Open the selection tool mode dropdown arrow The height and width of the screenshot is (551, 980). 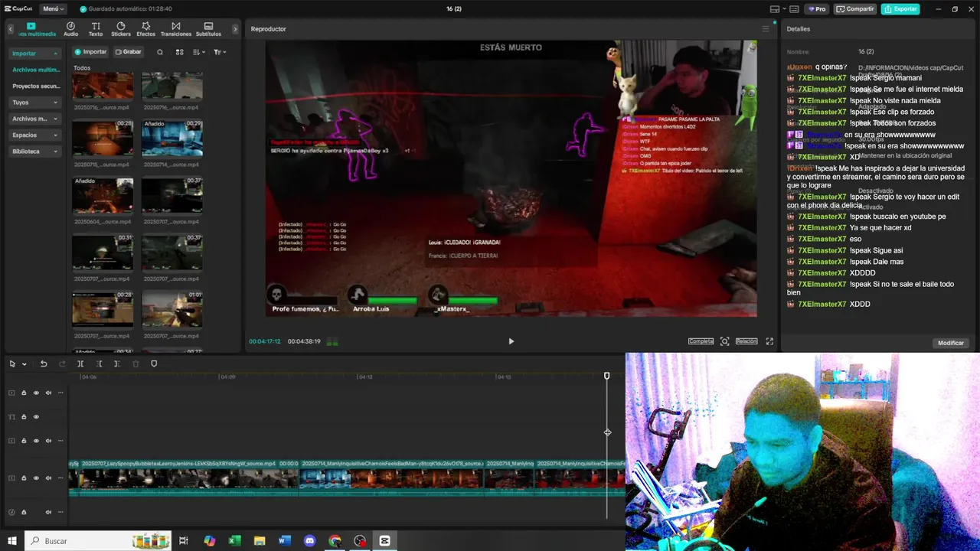pyautogui.click(x=24, y=364)
